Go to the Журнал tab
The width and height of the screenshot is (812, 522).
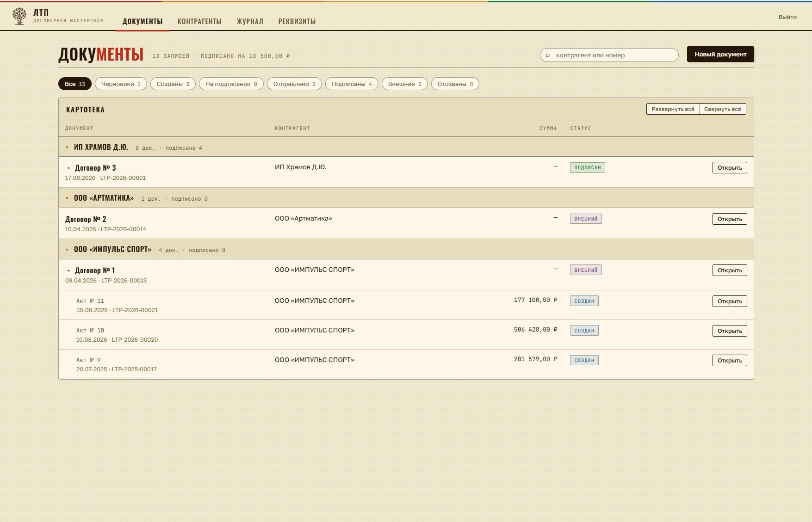[250, 21]
